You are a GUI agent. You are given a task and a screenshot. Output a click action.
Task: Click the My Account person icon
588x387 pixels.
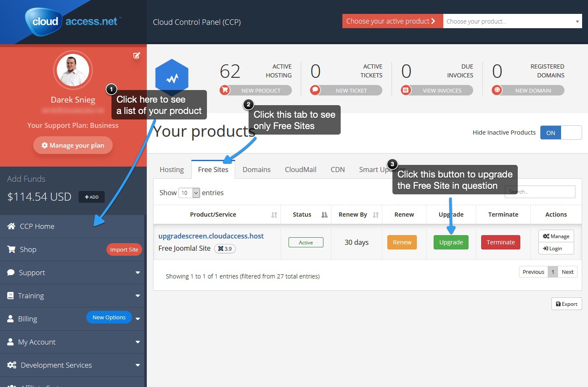tap(11, 342)
